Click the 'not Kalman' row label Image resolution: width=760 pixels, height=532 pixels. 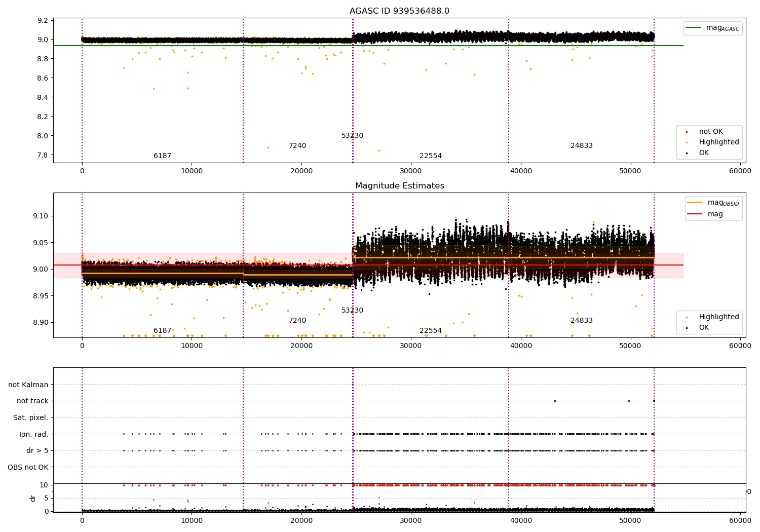pyautogui.click(x=28, y=385)
